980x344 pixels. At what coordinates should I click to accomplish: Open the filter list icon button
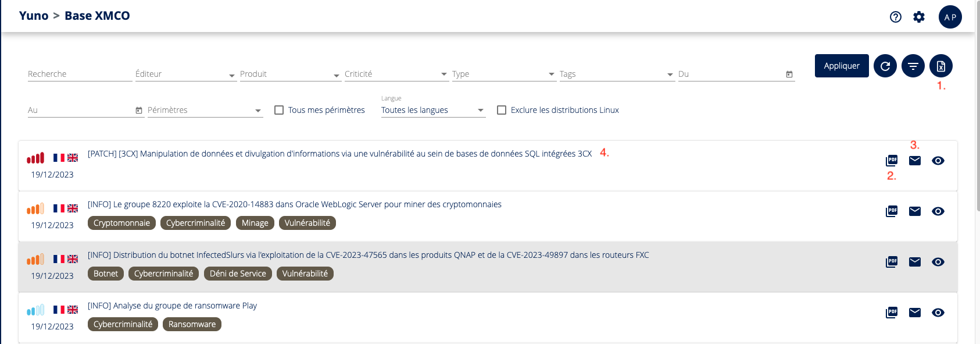[913, 66]
